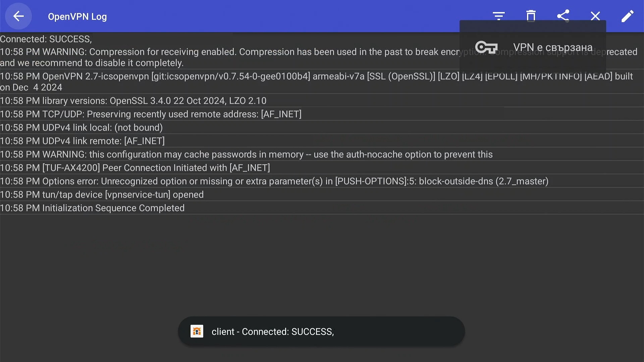Edit the VPN profile with the pencil icon
Screen dimensions: 644x362
pos(628,16)
